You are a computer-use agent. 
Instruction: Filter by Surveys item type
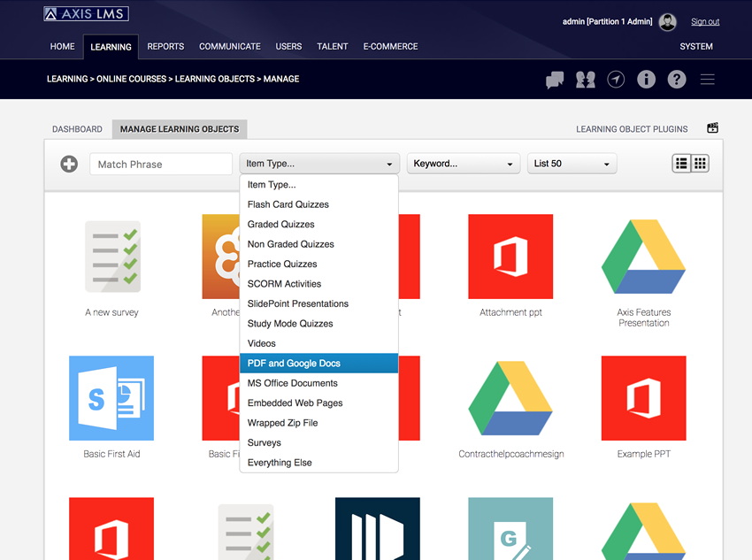[318, 443]
